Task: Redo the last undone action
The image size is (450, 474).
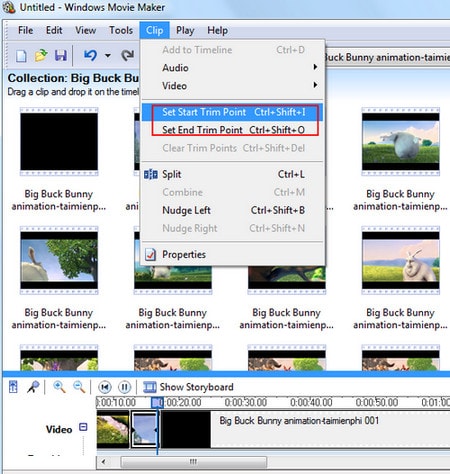Action: (127, 55)
